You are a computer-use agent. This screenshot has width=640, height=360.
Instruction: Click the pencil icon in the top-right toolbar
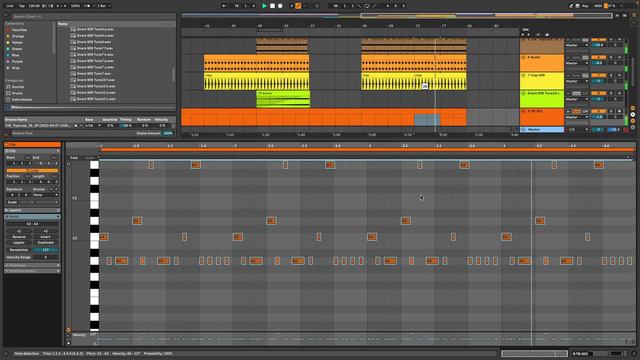pos(571,6)
